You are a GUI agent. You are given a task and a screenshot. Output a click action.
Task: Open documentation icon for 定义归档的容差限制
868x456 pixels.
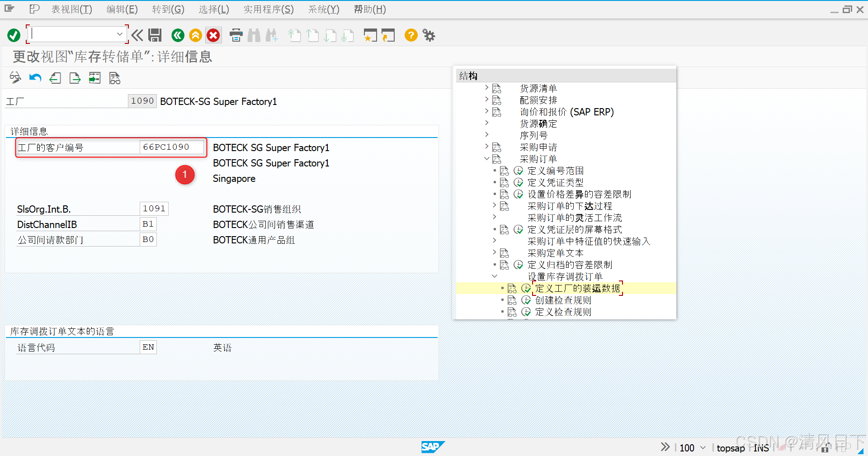[504, 265]
